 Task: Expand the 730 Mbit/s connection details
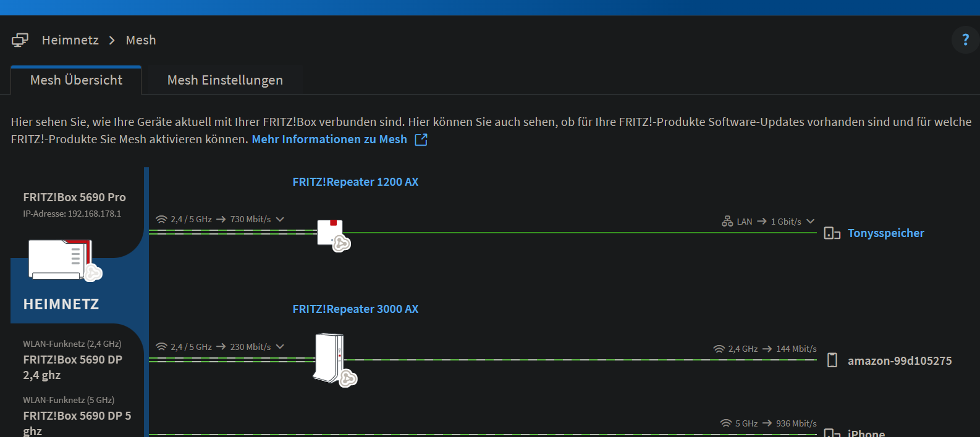[x=280, y=219]
